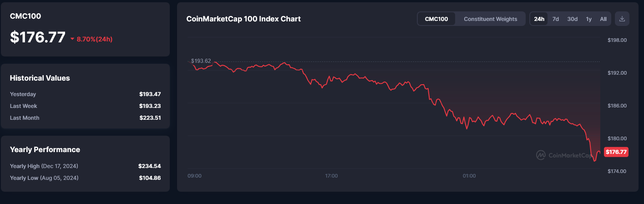Switch chart range to 7d

pyautogui.click(x=556, y=19)
